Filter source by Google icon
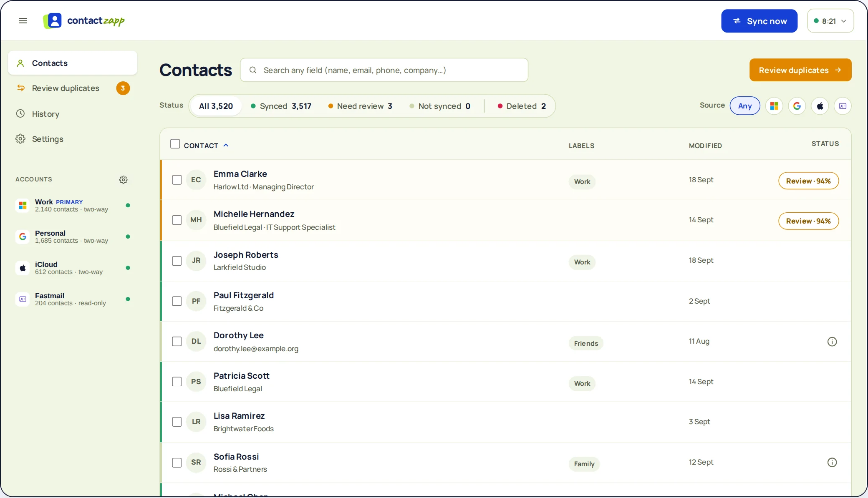 click(x=797, y=106)
